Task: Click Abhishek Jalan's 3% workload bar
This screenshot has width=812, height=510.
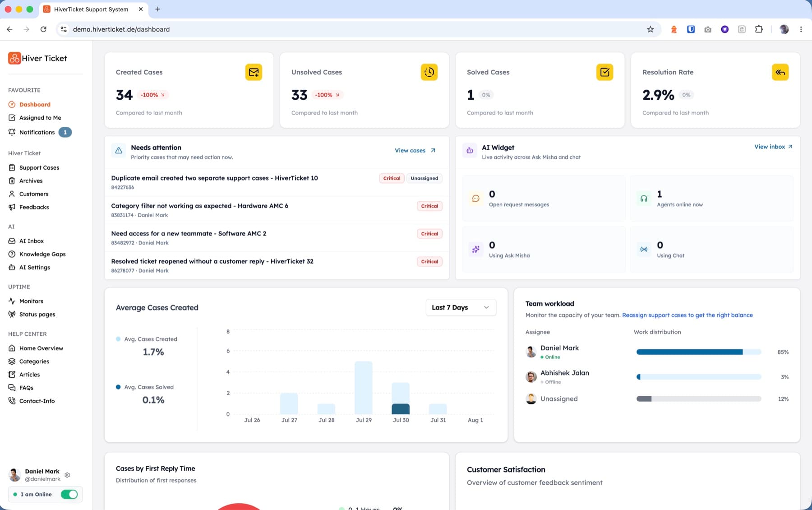Action: (699, 377)
